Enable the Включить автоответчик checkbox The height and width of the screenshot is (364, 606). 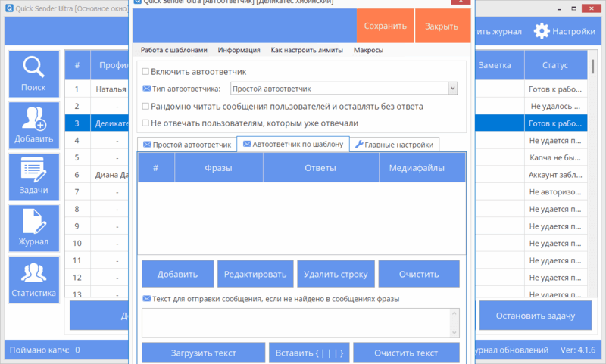pos(146,72)
